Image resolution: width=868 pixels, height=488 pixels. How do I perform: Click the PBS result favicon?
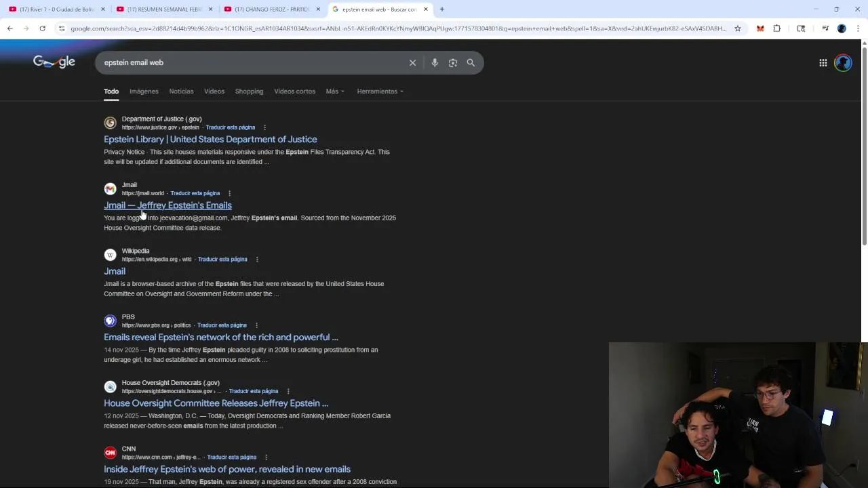(x=110, y=321)
